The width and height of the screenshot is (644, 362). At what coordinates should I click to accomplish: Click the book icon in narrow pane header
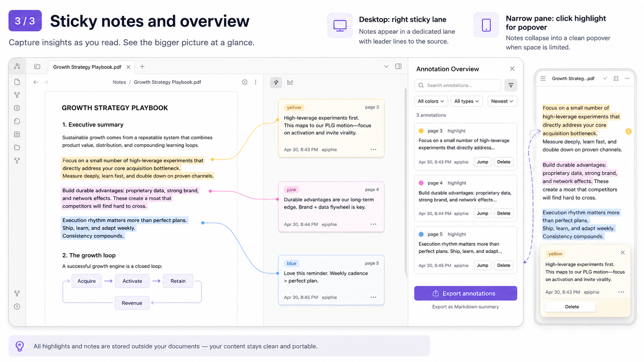click(x=616, y=78)
